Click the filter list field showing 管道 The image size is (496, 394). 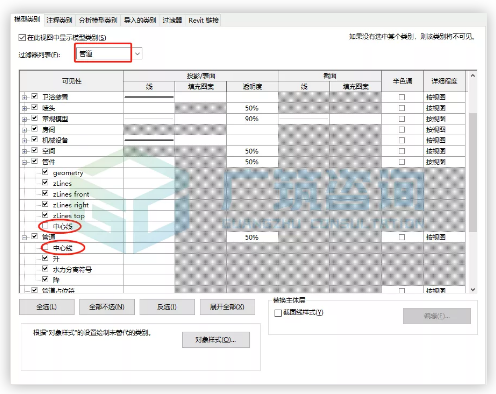coord(103,53)
